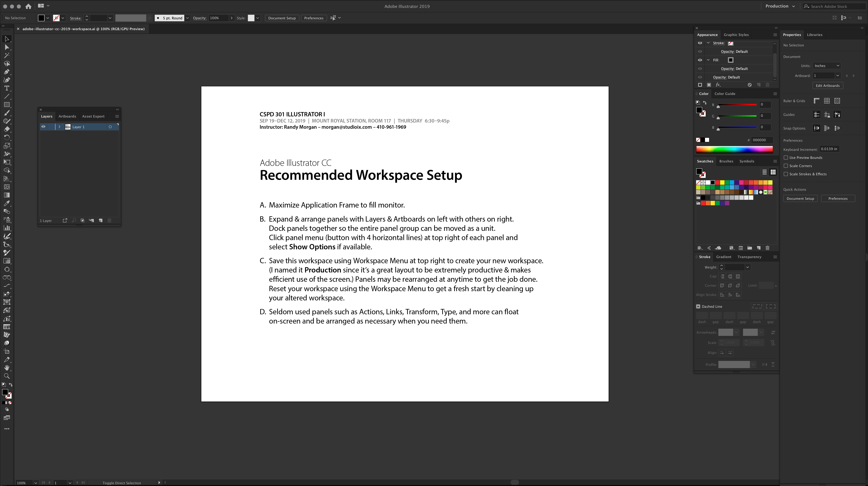This screenshot has height=486, width=868.
Task: Click Document Setup under Quick Actions
Action: coord(800,199)
